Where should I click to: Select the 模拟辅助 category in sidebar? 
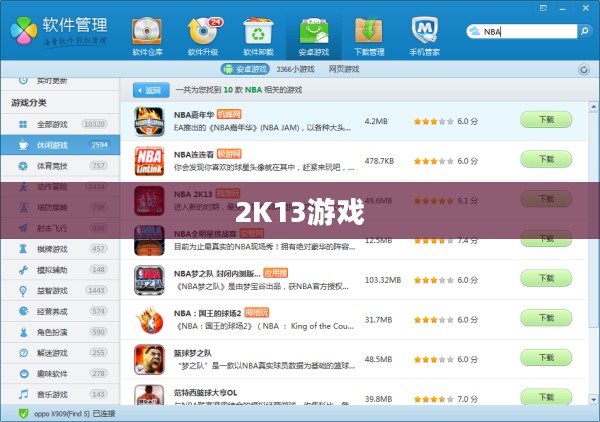pos(60,270)
